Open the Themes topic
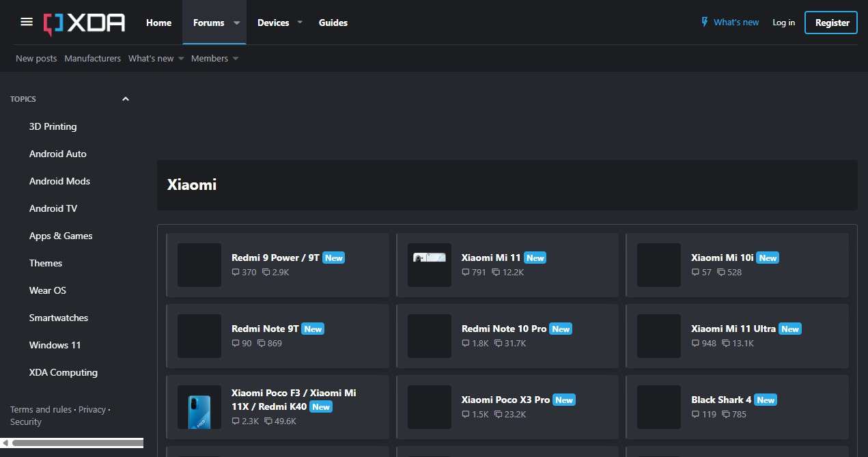Viewport: 868px width, 457px height. click(46, 263)
